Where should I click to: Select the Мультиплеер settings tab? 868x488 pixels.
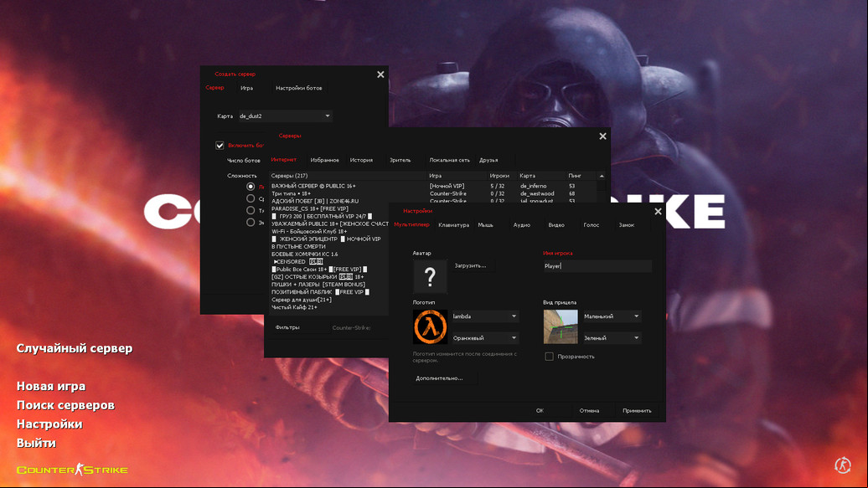tap(411, 224)
